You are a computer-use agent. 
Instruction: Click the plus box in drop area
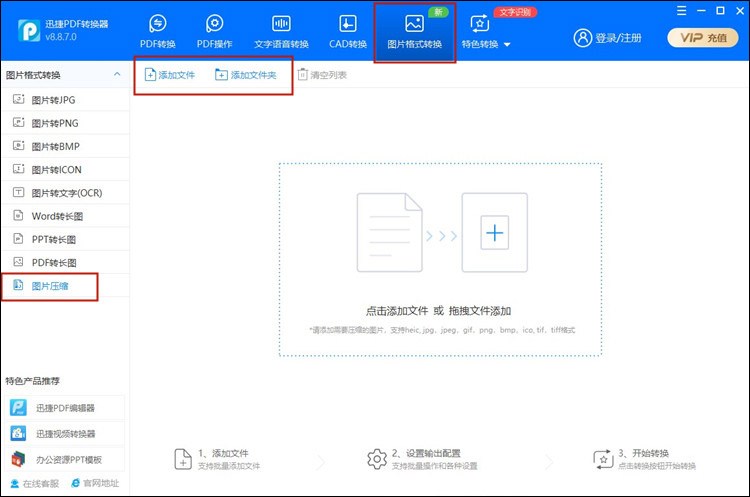495,233
